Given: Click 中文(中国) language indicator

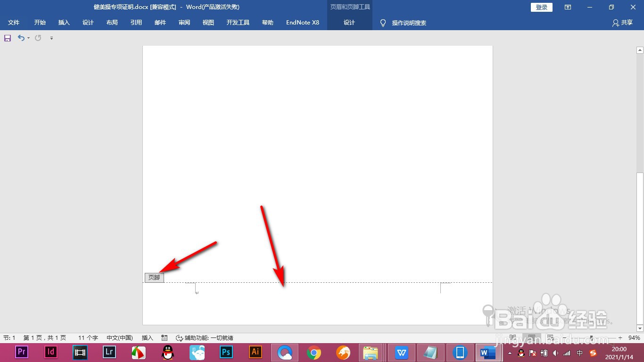Looking at the screenshot, I should pos(120,338).
